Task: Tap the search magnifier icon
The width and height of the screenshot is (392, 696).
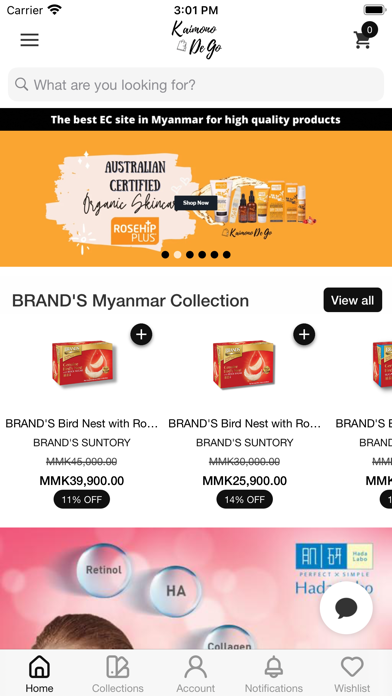Action: click(x=21, y=84)
